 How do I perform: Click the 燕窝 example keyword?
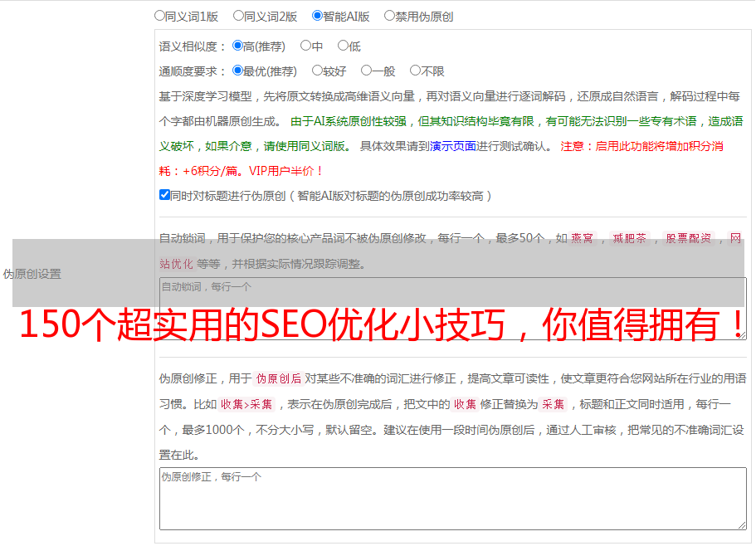click(x=582, y=238)
